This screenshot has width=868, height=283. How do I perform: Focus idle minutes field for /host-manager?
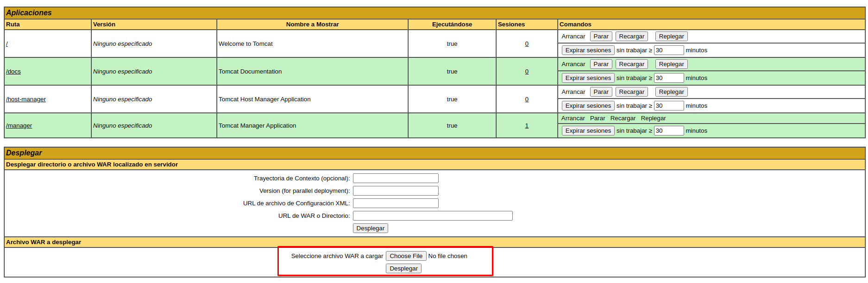click(x=669, y=106)
